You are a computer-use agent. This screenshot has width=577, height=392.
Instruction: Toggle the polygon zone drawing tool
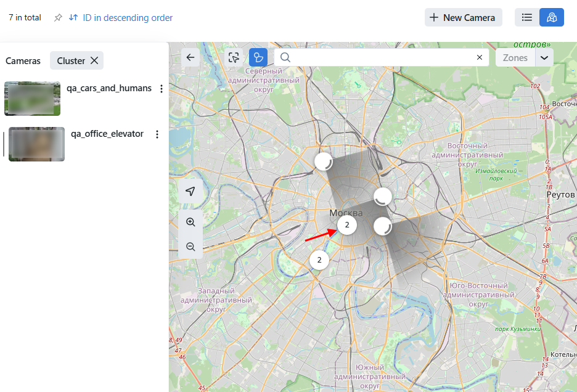(258, 57)
